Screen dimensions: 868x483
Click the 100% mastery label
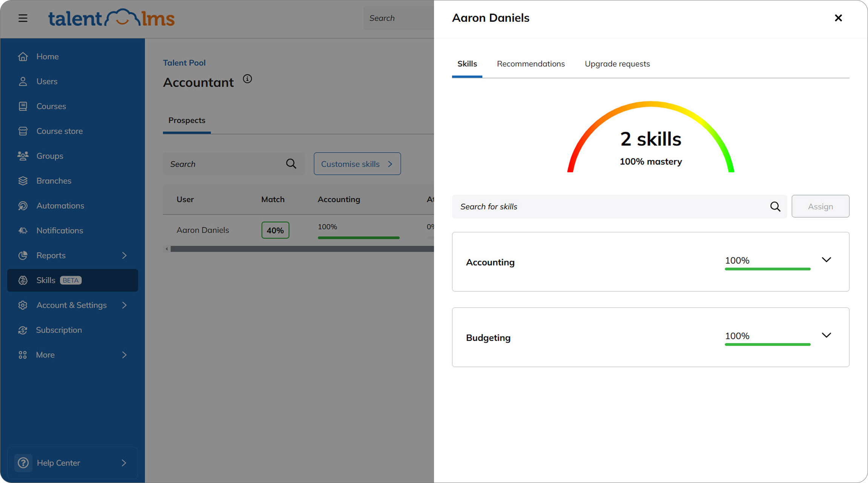[x=651, y=162]
